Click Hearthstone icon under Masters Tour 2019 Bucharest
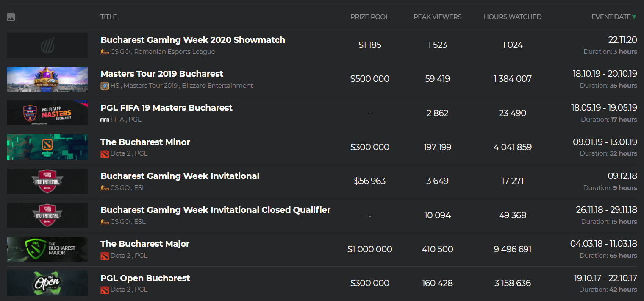Viewport: 644px width, 301px height. tap(104, 86)
